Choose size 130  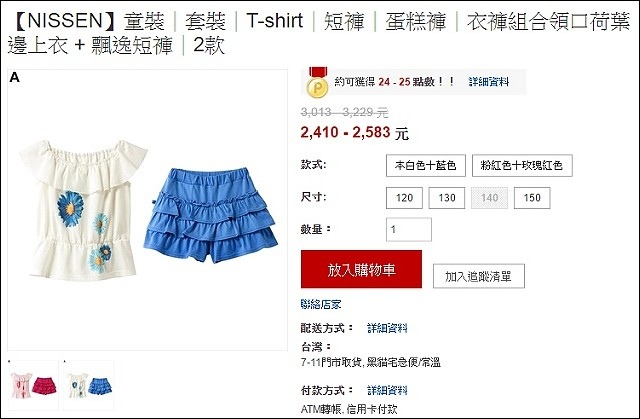tap(447, 198)
